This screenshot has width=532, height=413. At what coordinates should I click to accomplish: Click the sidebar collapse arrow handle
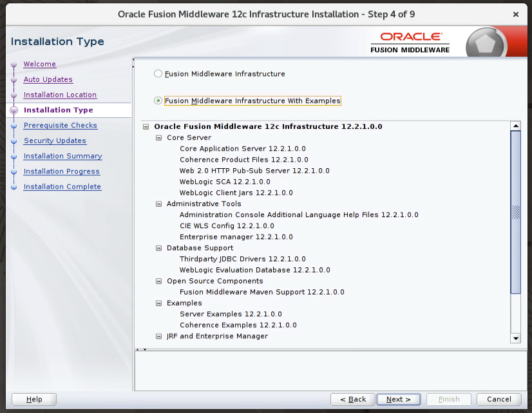pyautogui.click(x=133, y=62)
